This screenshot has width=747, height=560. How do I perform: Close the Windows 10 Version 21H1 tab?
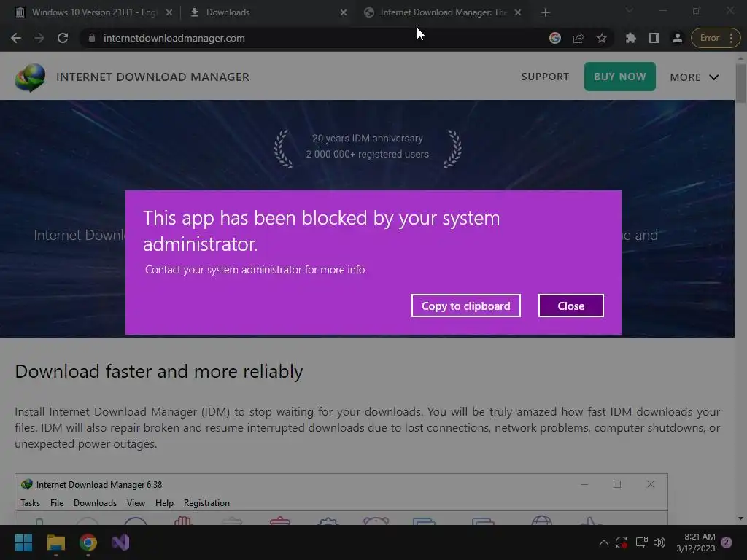(169, 12)
